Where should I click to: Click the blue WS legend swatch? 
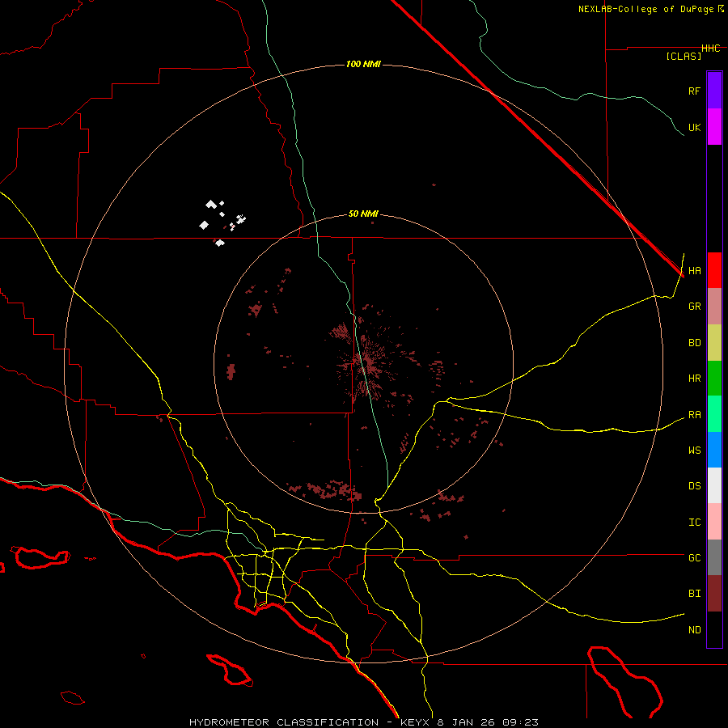point(714,450)
